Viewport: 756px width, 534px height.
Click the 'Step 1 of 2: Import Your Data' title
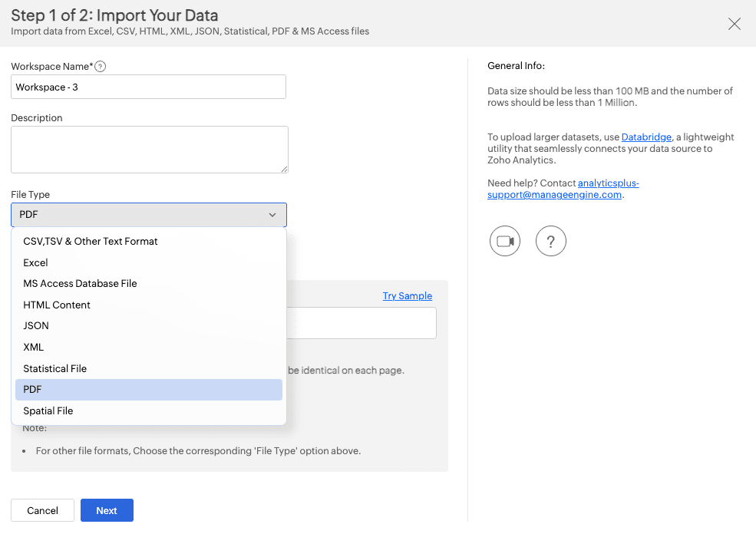tap(115, 15)
